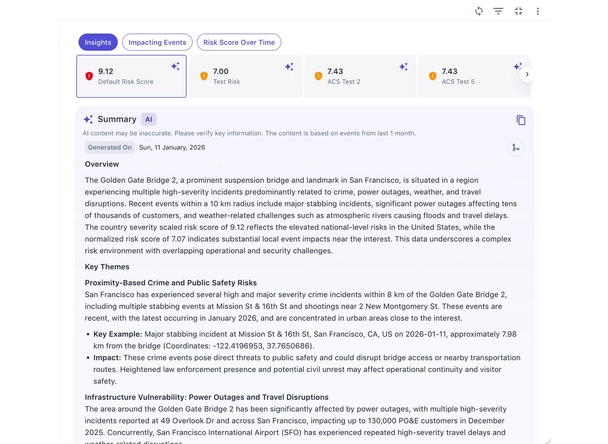This screenshot has width=608, height=444.
Task: Click the 7.00 score value
Action: [221, 71]
